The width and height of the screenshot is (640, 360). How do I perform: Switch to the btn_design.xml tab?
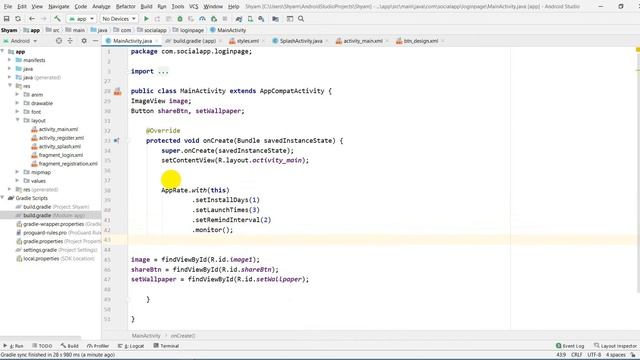point(420,41)
